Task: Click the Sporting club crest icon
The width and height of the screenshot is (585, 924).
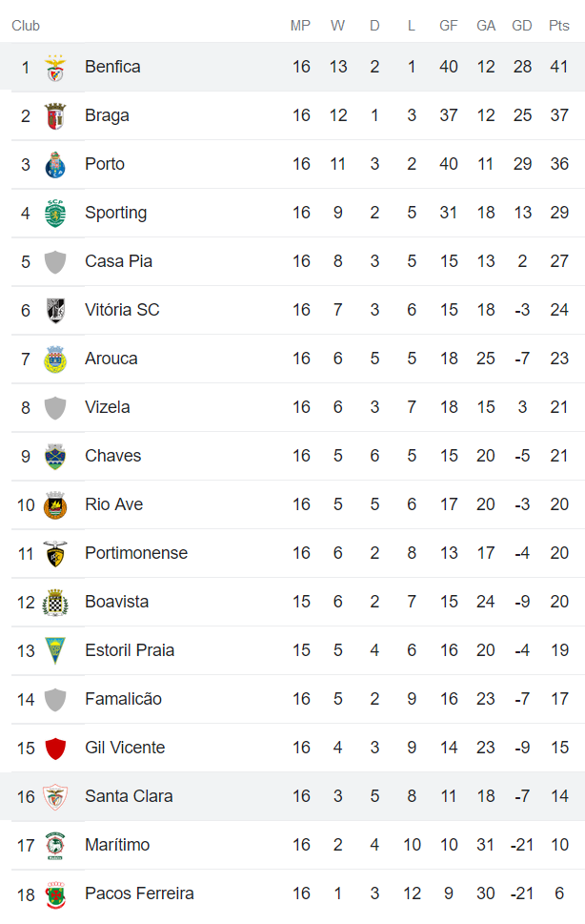Action: 55,214
